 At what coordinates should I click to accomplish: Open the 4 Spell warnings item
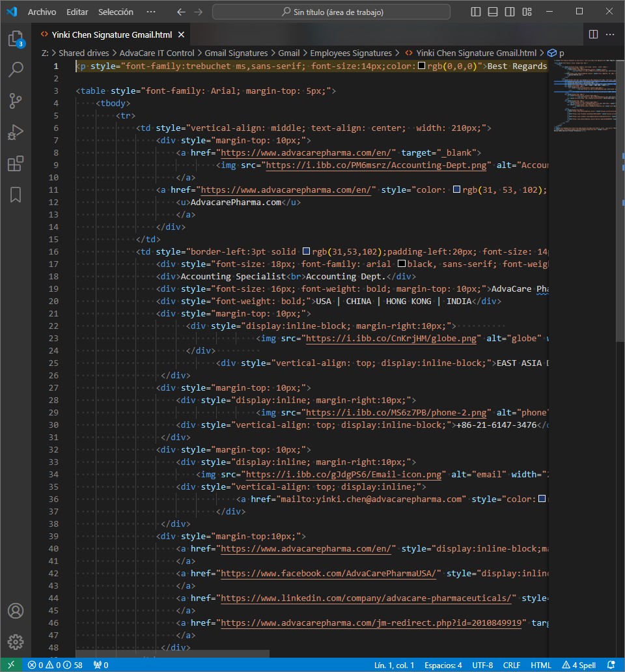579,665
